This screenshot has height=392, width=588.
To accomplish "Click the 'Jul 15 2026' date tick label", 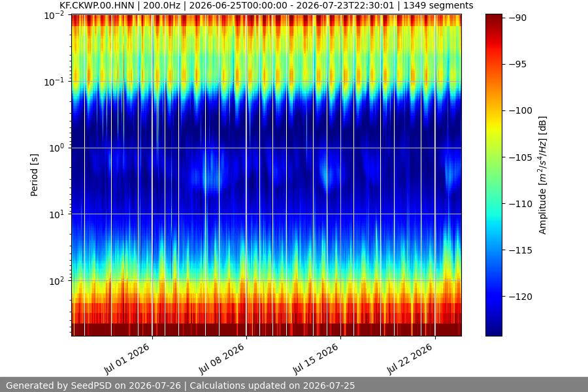I will (316, 359).
